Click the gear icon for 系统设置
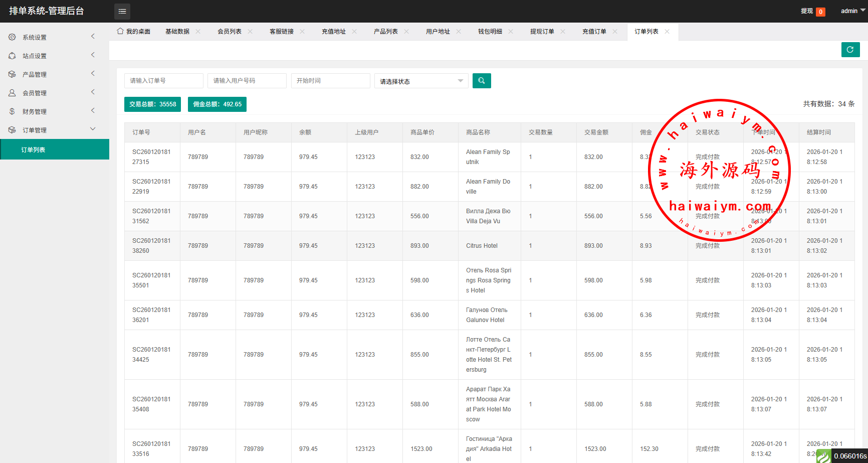The image size is (868, 463). pyautogui.click(x=12, y=37)
